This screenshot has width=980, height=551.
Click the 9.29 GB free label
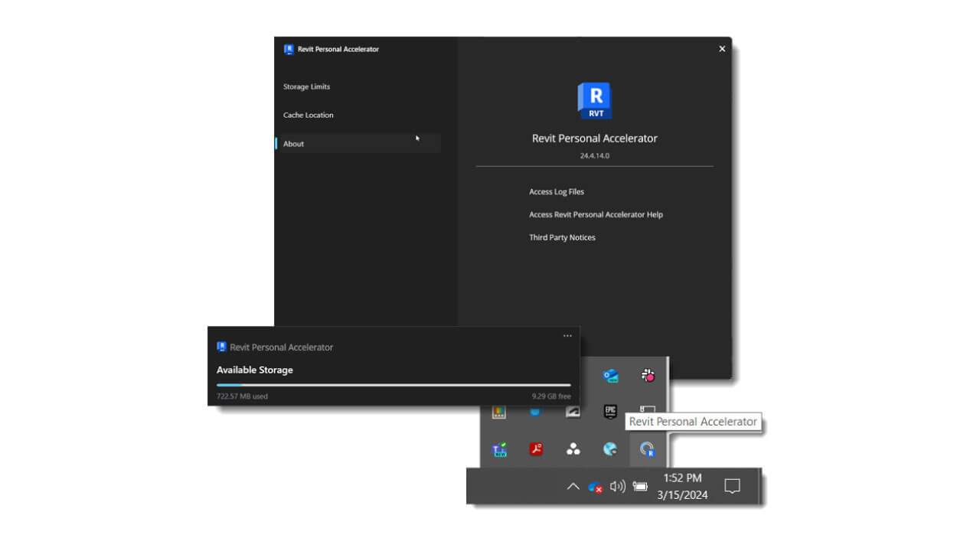pyautogui.click(x=551, y=396)
